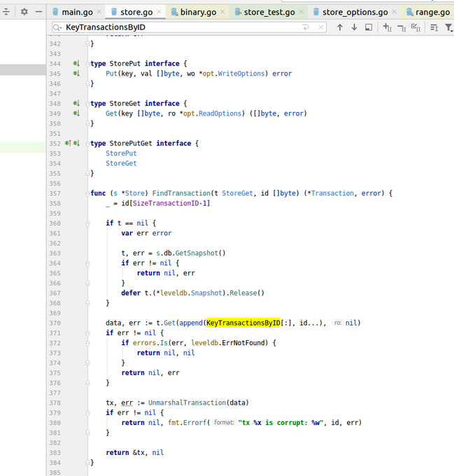454x476 pixels.
Task: Open search results in Find window
Action: [369, 27]
